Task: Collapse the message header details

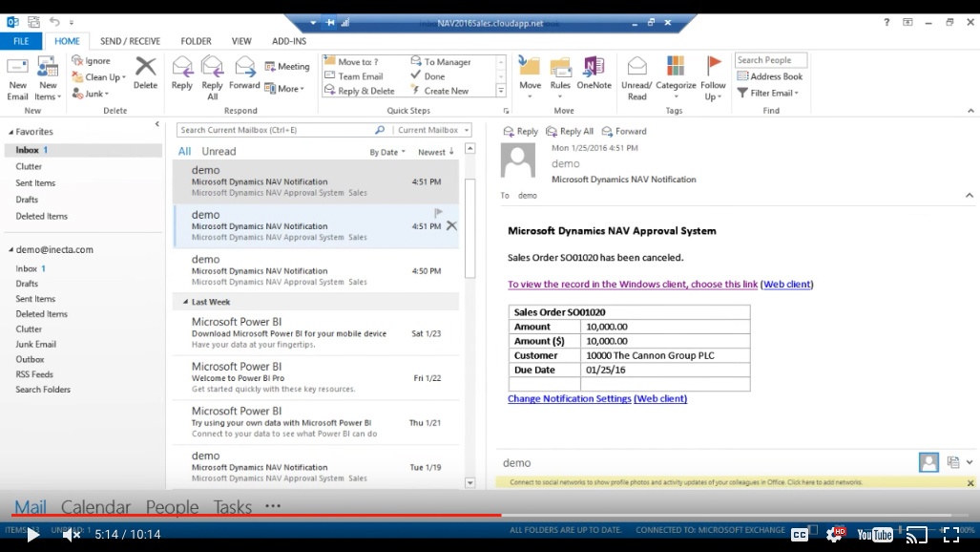Action: point(970,195)
